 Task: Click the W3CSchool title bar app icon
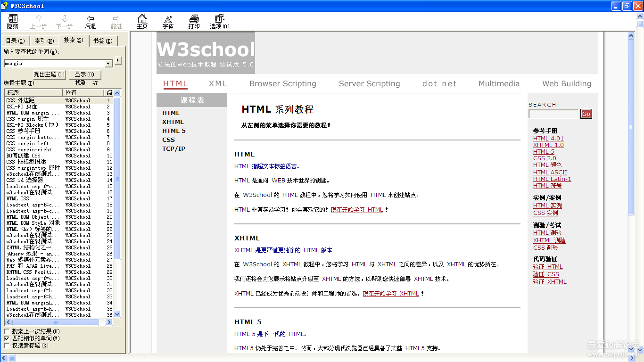(x=5, y=6)
